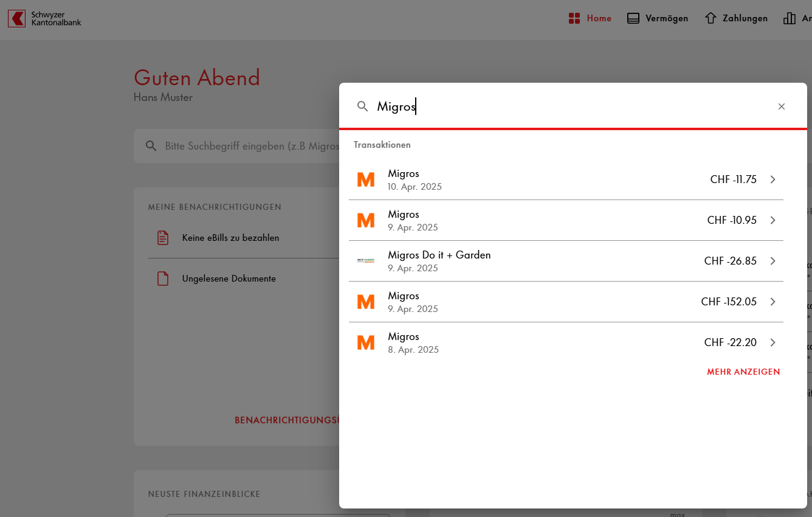This screenshot has width=812, height=517.
Task: Clear the search with the X button
Action: pos(782,106)
